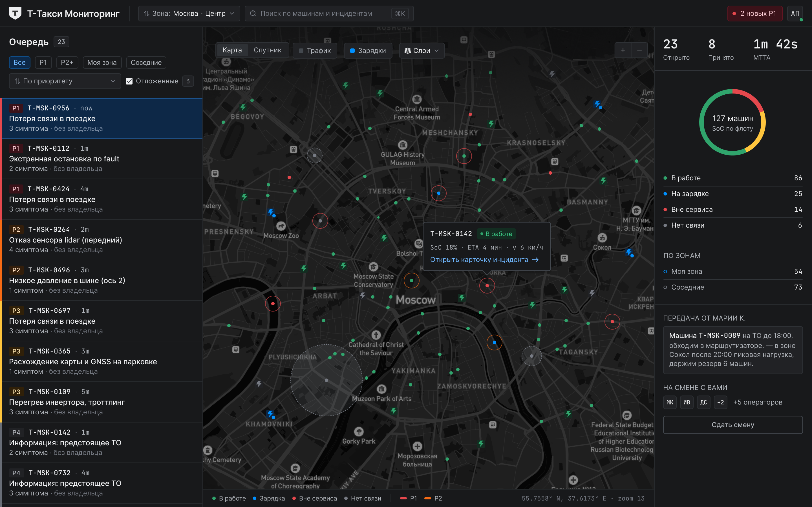This screenshot has width=812, height=507.
Task: Open the АП user avatar menu
Action: pyautogui.click(x=795, y=14)
